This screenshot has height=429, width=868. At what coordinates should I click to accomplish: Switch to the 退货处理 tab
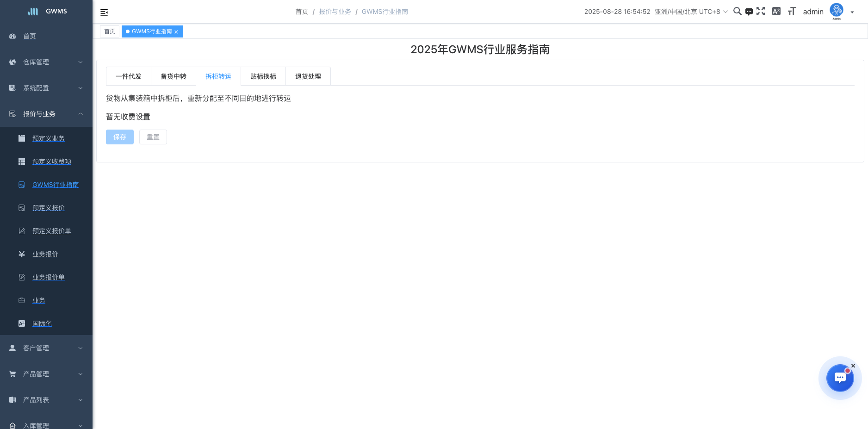pyautogui.click(x=308, y=76)
